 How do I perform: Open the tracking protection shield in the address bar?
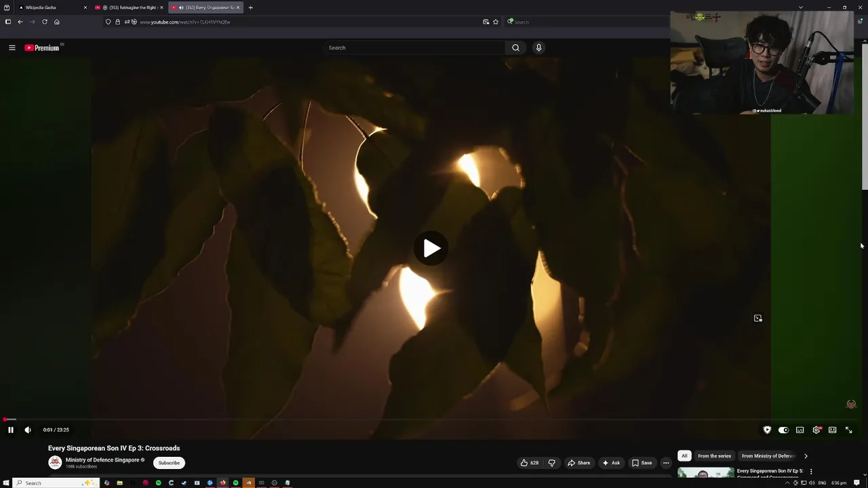tap(108, 22)
